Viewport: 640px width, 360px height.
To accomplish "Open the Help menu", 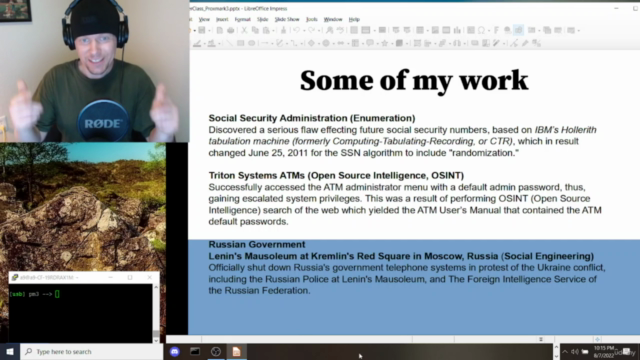I will (x=354, y=19).
